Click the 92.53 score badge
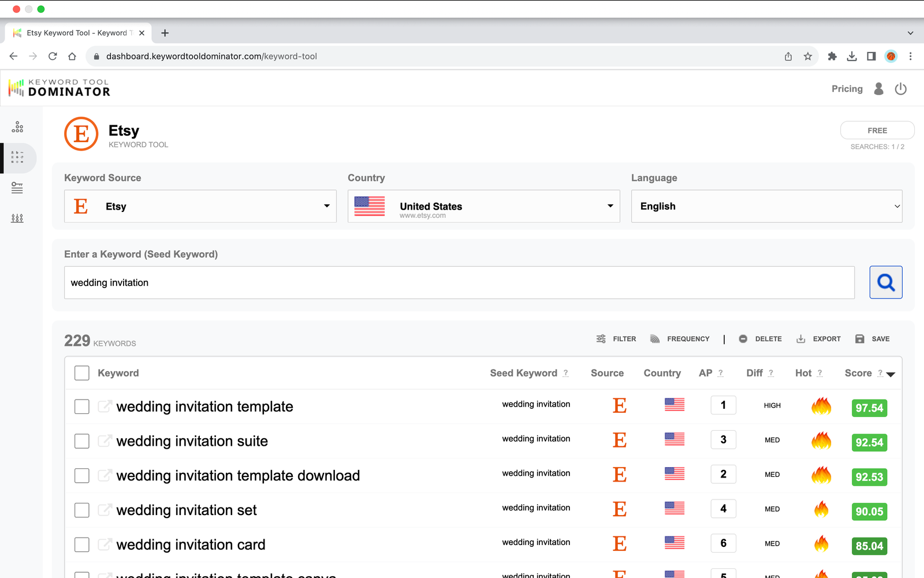 point(870,477)
